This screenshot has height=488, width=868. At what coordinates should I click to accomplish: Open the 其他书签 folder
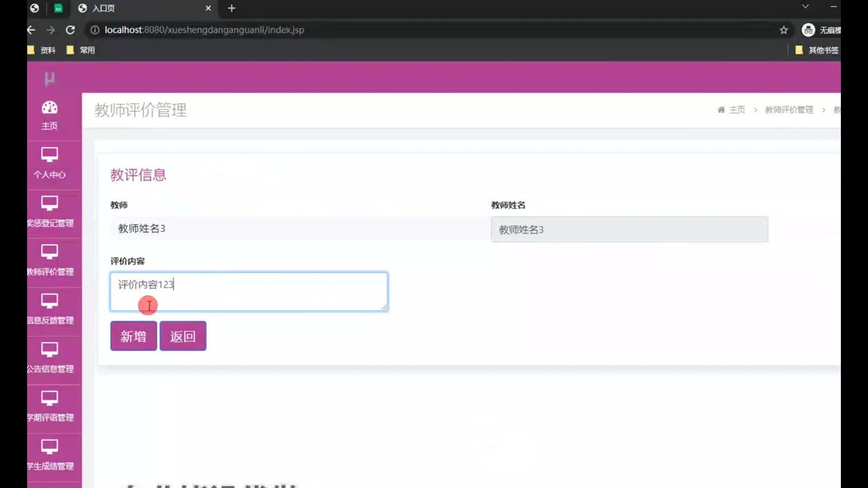pos(817,50)
